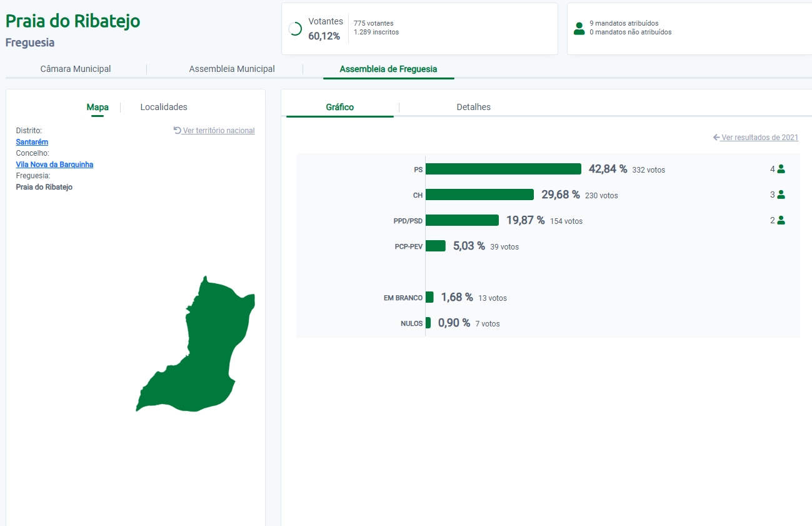
Task: Open the Assembleia Municipal tab
Action: coord(232,69)
